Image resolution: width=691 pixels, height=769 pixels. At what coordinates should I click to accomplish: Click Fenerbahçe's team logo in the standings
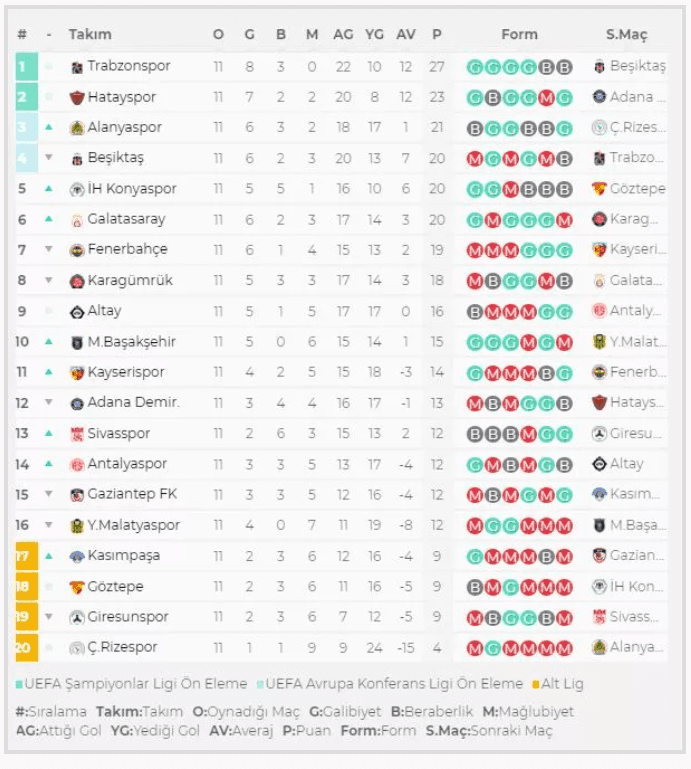tap(78, 250)
